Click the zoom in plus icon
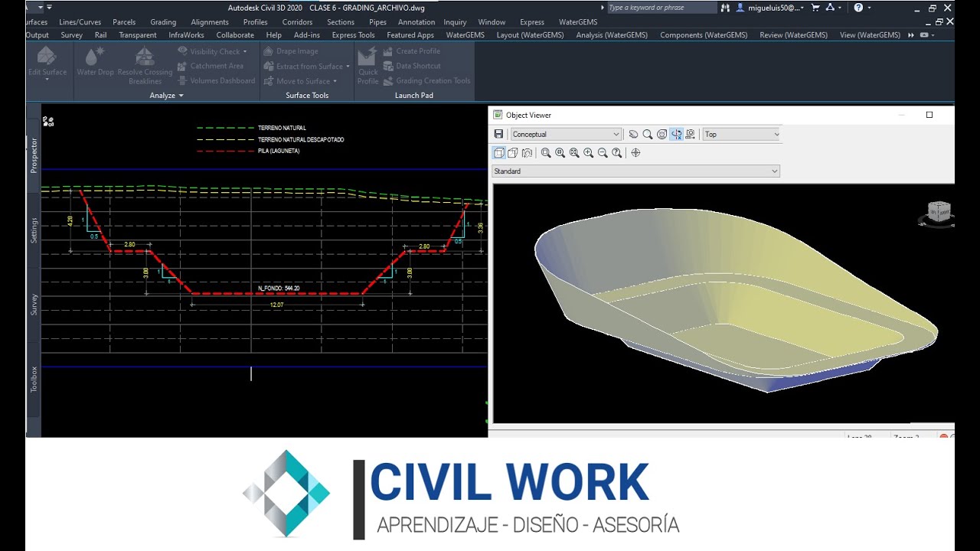980x551 pixels. [588, 153]
